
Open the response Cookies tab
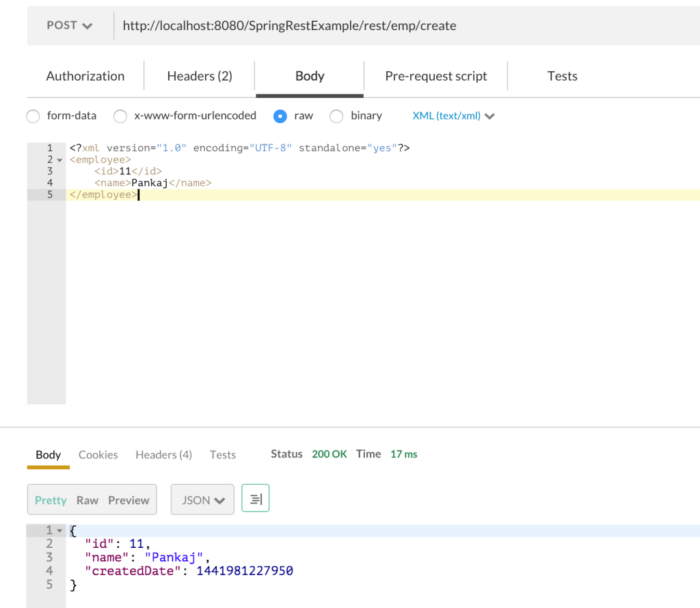tap(98, 454)
